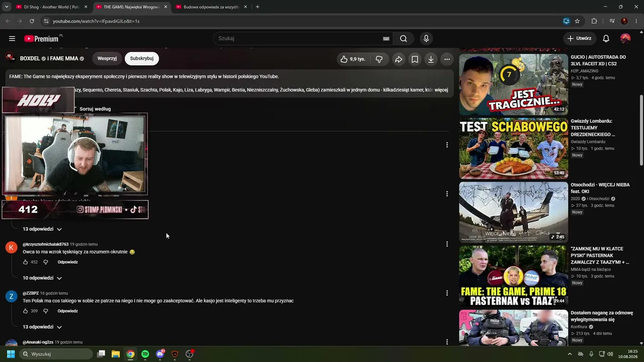This screenshot has height=362, width=644.
Task: Open system volume from the speaker tray icon
Action: click(610, 354)
